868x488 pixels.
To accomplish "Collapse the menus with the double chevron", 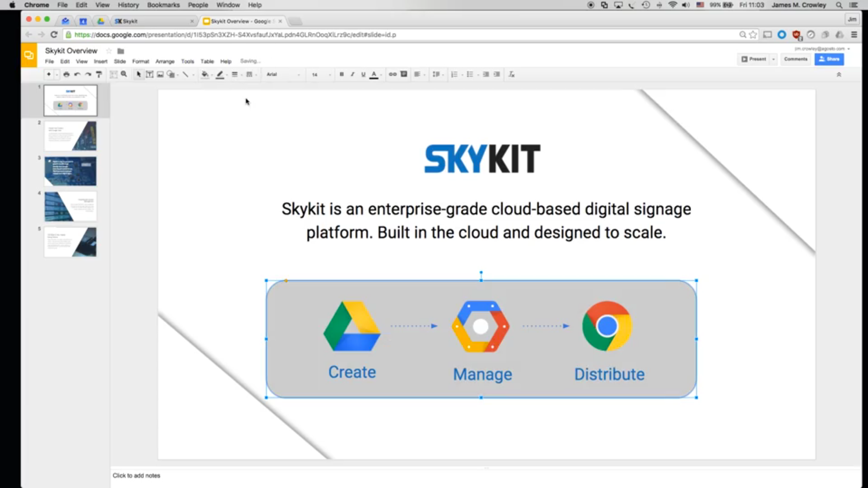I will [839, 75].
